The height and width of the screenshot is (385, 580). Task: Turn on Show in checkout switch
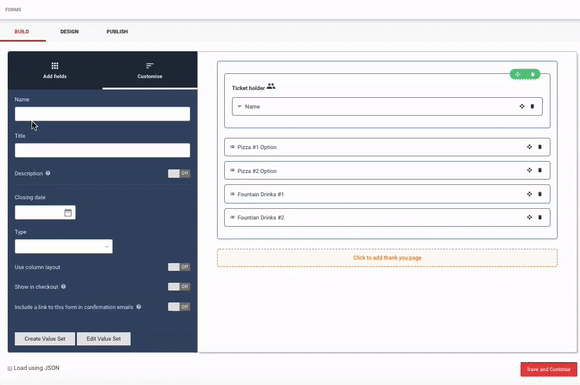click(179, 287)
